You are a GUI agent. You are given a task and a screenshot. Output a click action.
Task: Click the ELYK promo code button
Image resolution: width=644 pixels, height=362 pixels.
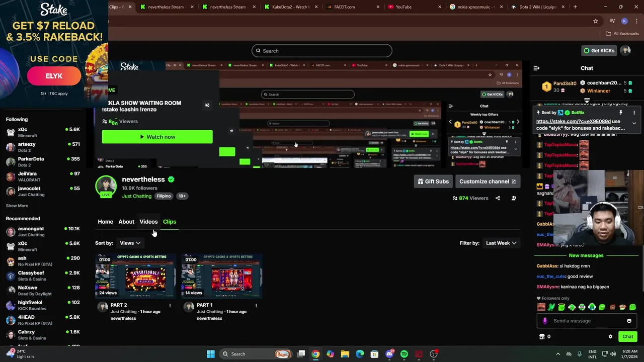54,76
